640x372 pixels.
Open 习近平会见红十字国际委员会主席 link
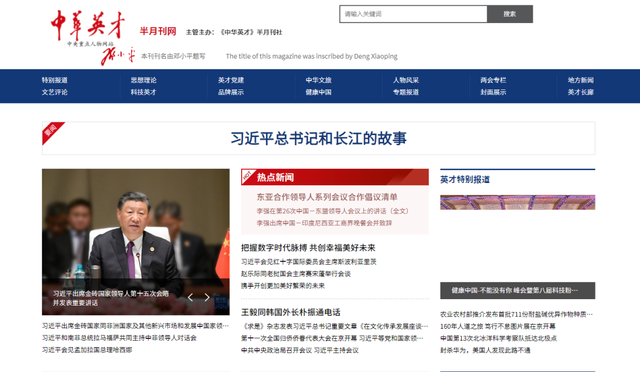pos(309,262)
